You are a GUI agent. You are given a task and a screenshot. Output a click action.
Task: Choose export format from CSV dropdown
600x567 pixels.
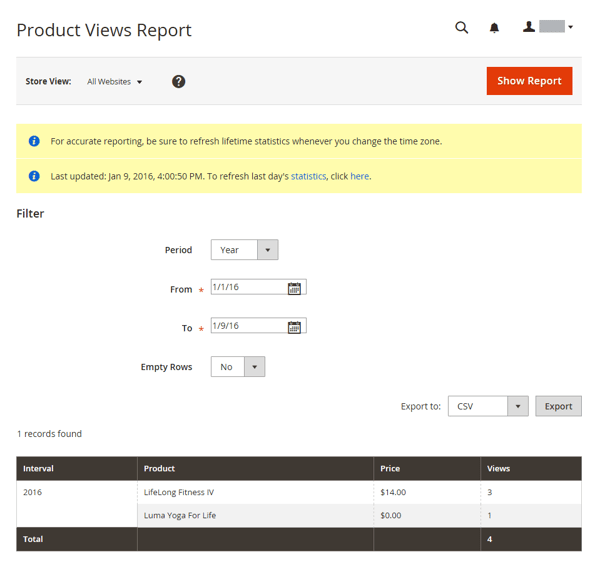coord(488,406)
